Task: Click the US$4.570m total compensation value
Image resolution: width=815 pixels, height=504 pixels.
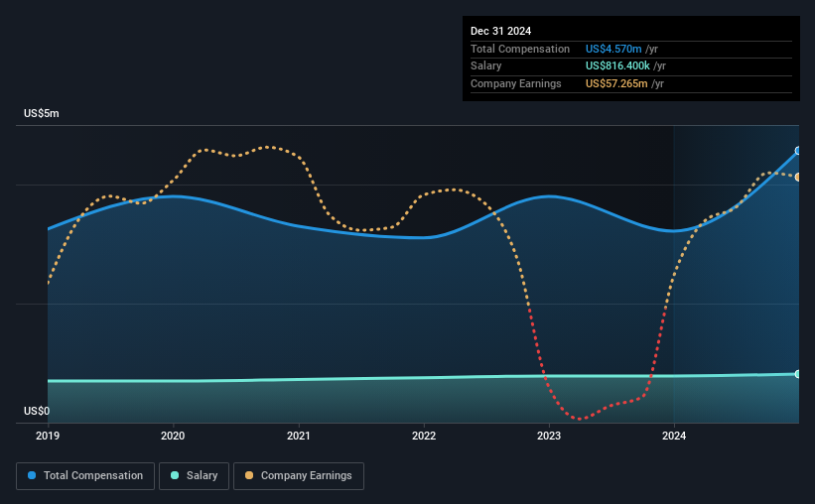Action: [613, 49]
